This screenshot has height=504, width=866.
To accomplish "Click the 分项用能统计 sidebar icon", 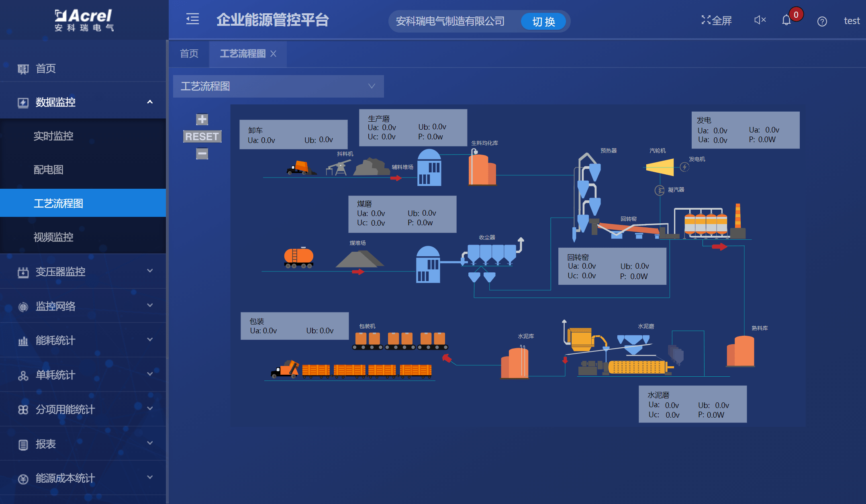I will pos(23,410).
